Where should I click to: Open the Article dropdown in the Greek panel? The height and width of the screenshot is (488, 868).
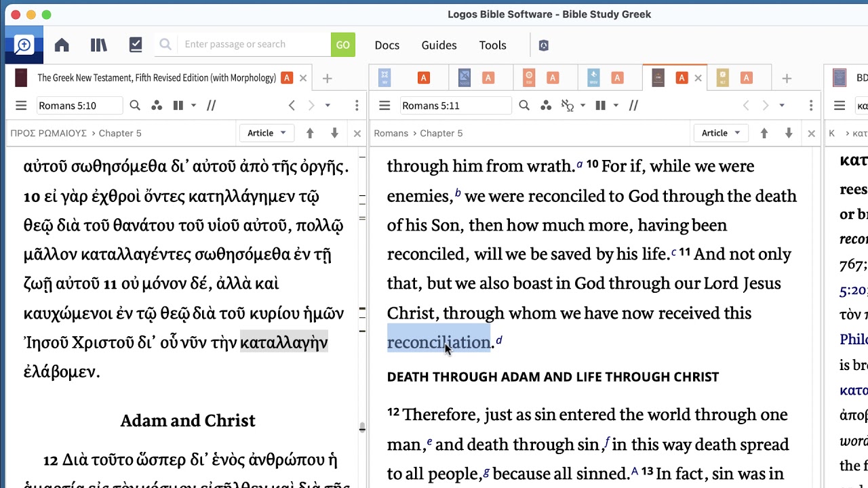[x=267, y=134]
